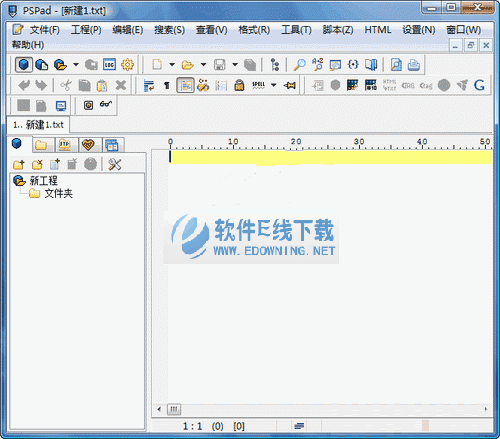500x439 pixels.
Task: Open the 编辑(E) menu
Action: click(128, 30)
